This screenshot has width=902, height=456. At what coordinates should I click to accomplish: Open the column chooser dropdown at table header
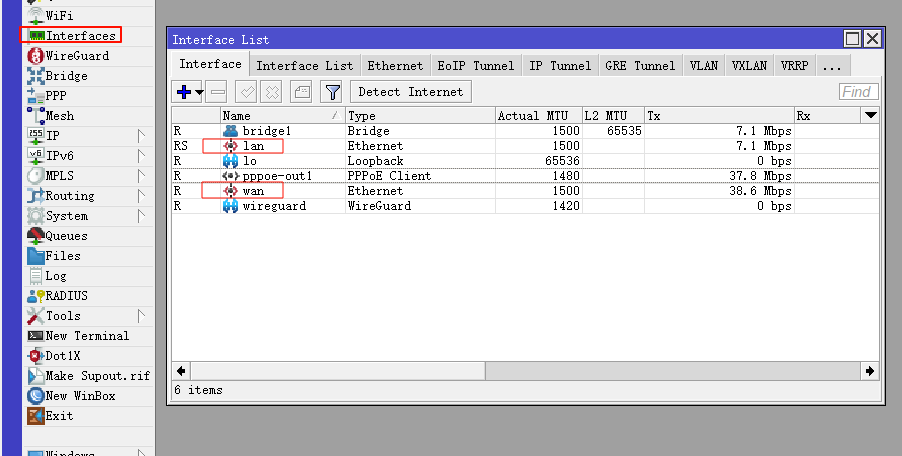(871, 116)
